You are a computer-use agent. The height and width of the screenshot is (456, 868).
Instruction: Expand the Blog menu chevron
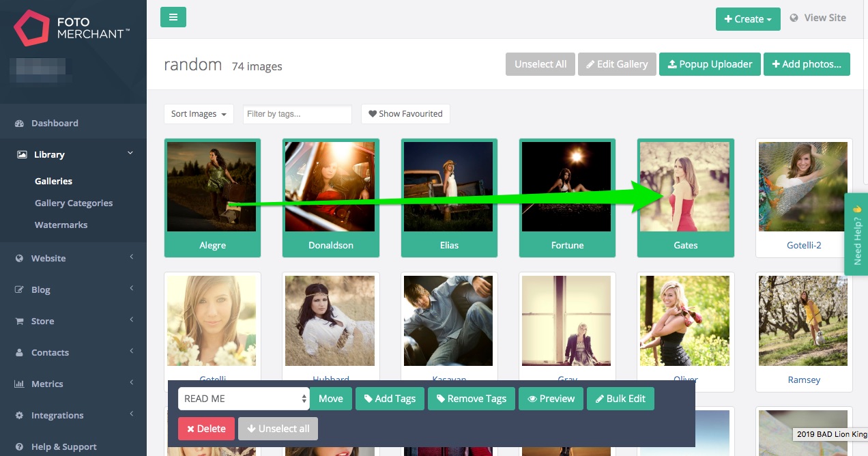point(131,289)
